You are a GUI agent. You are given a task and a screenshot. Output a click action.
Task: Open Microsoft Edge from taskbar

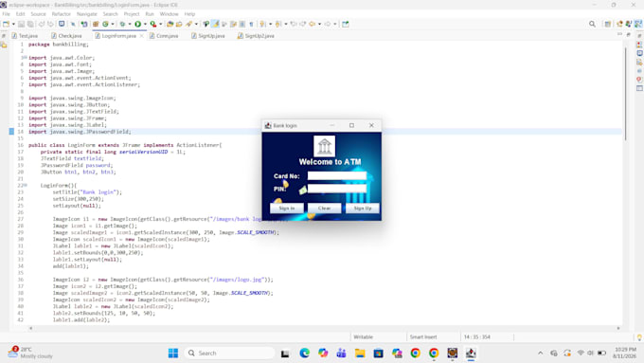tap(304, 354)
